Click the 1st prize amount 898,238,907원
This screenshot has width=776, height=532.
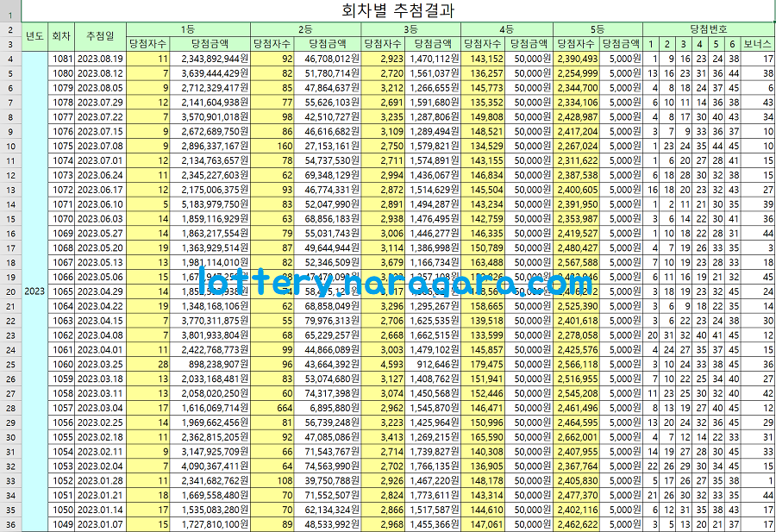coord(211,364)
